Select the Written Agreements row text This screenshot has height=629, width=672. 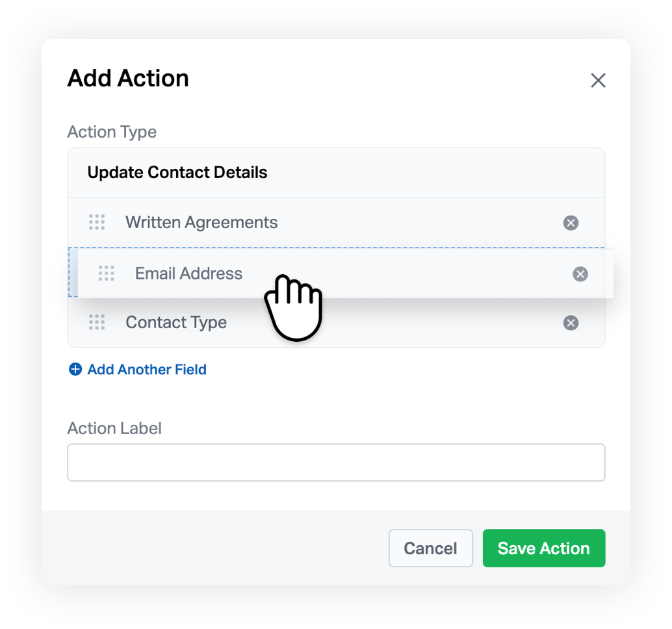[201, 222]
